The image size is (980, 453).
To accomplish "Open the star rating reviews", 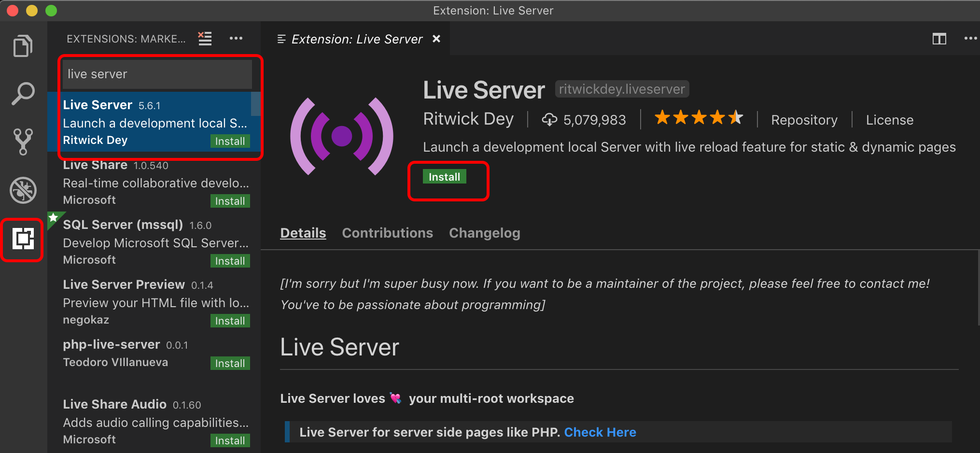I will pyautogui.click(x=699, y=117).
